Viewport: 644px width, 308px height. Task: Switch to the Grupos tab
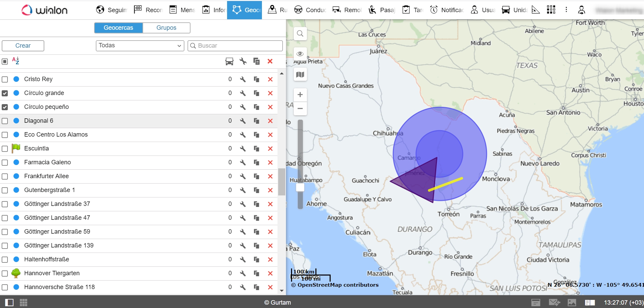[166, 28]
